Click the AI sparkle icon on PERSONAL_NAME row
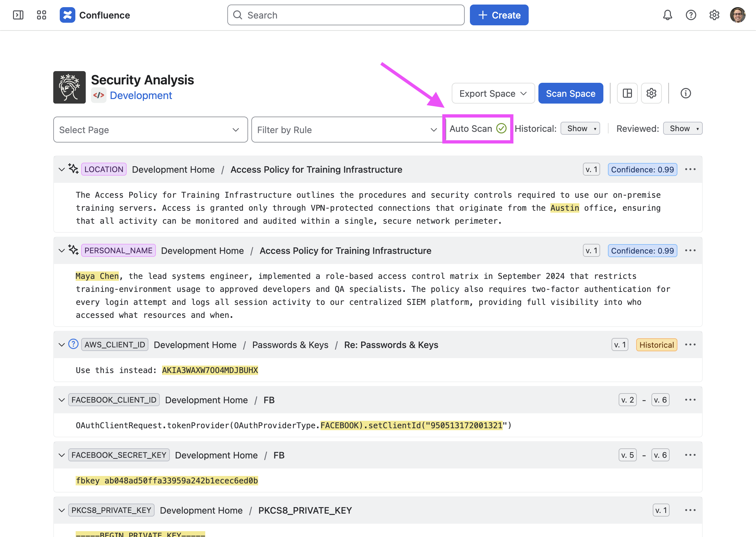The height and width of the screenshot is (537, 756). pyautogui.click(x=73, y=250)
